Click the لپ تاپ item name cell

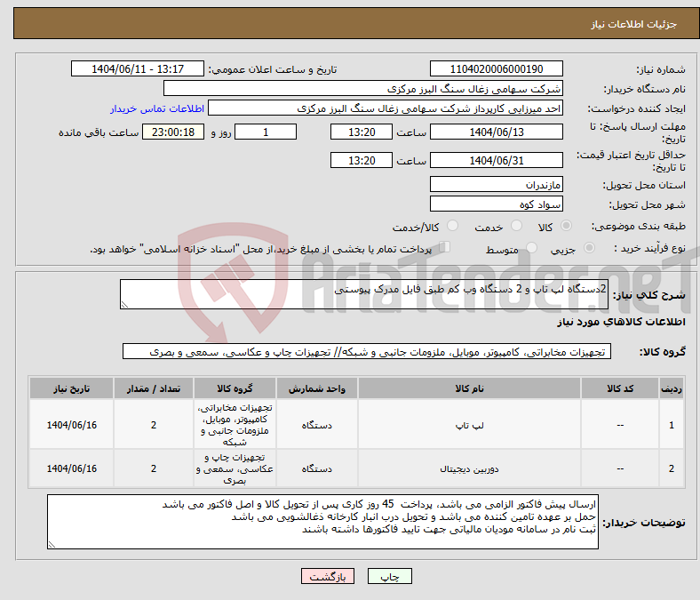click(469, 425)
